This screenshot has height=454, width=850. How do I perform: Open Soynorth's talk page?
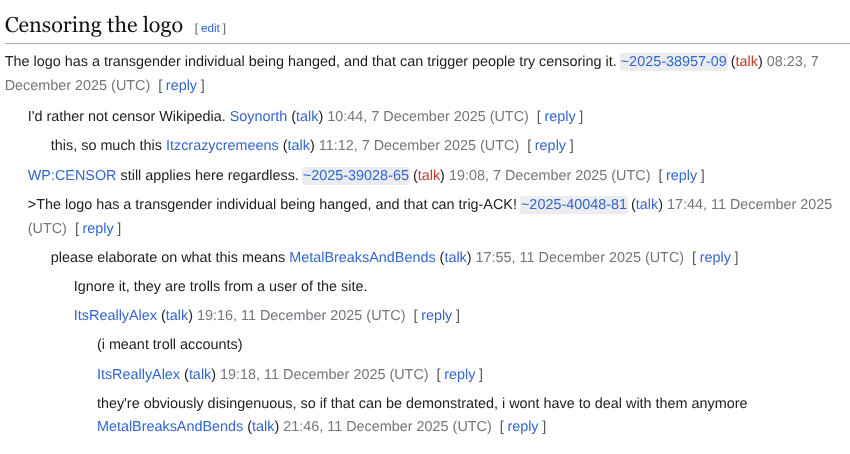point(307,116)
